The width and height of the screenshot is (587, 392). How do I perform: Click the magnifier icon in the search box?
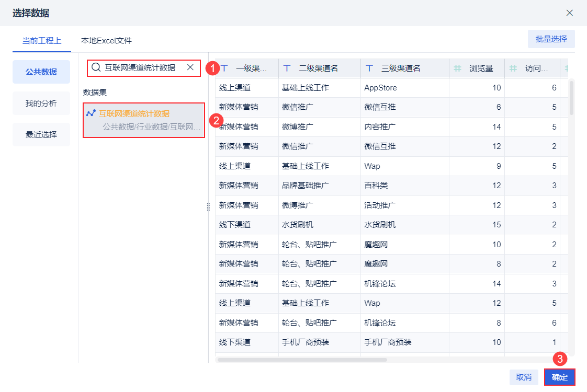[x=95, y=68]
